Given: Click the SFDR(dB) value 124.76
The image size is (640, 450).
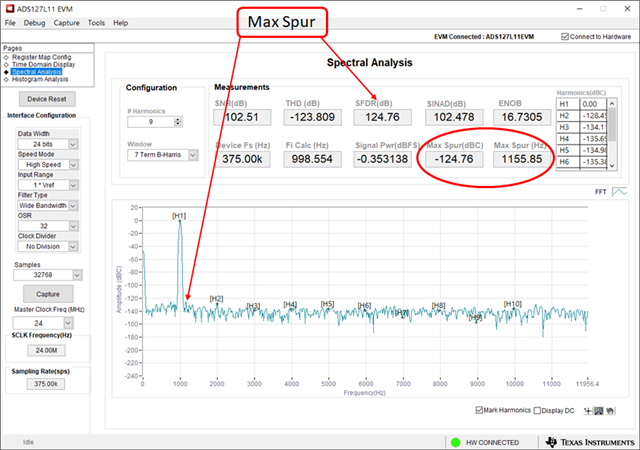Looking at the screenshot, I should pyautogui.click(x=382, y=117).
